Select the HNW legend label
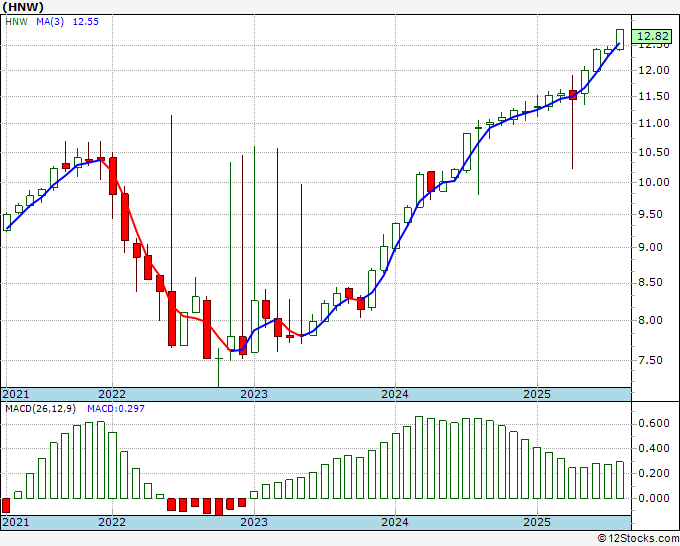 [16, 22]
